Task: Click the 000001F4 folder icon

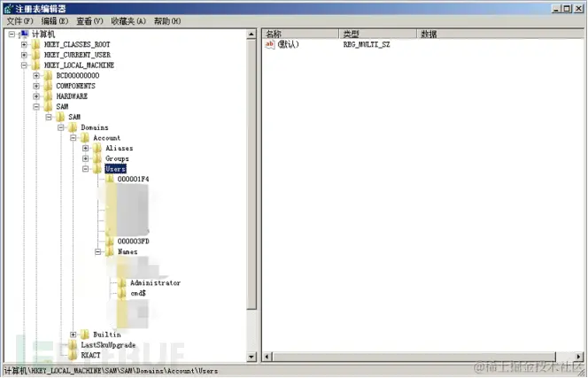Action: point(110,179)
